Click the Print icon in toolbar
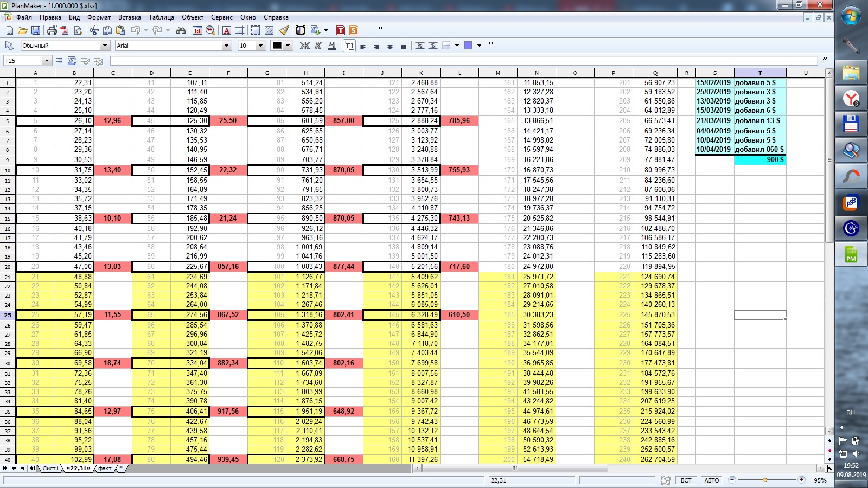 pyautogui.click(x=52, y=30)
